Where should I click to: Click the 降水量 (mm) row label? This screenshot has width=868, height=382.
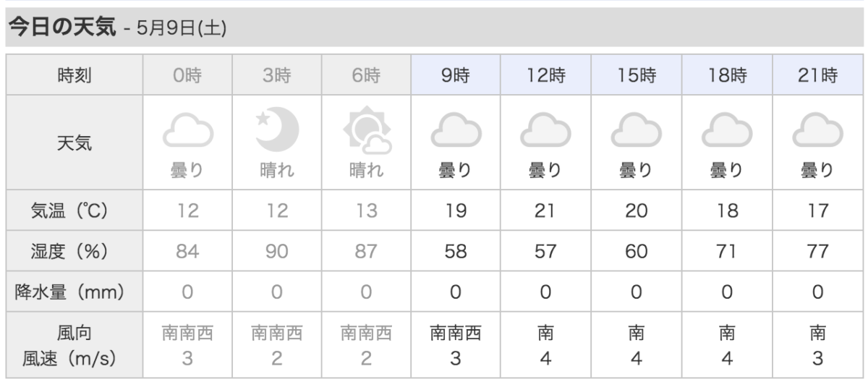75,292
